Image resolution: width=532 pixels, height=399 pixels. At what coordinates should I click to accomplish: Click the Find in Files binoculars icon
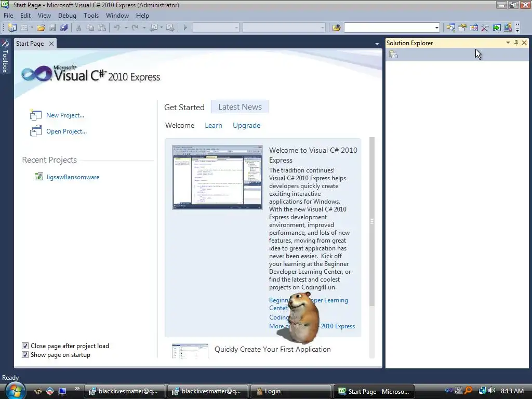[x=336, y=28]
